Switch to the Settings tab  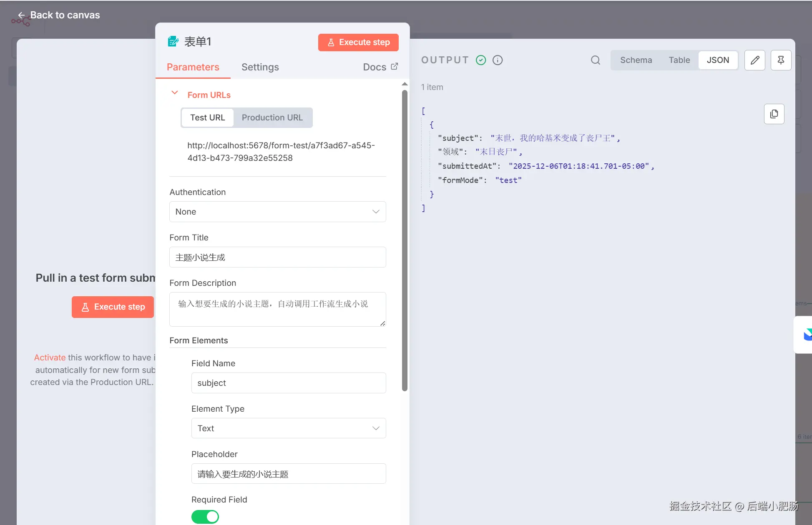coord(260,67)
